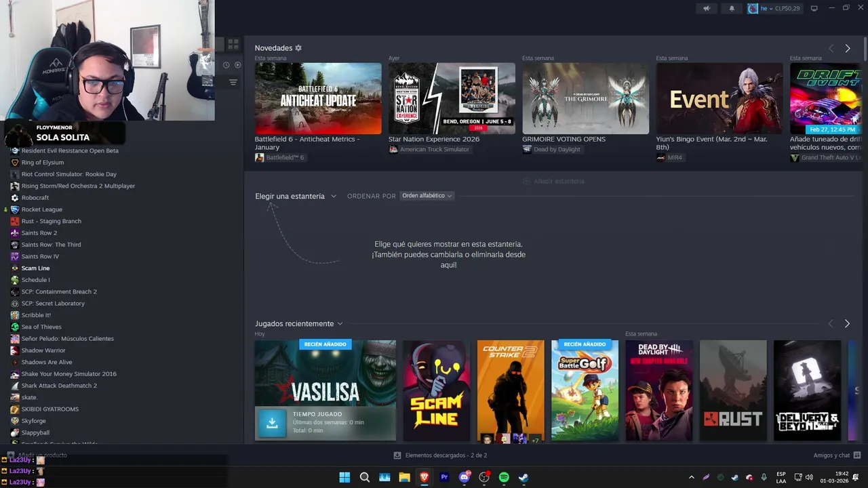The height and width of the screenshot is (488, 868).
Task: Click download button on Vasilisa card
Action: (x=272, y=423)
